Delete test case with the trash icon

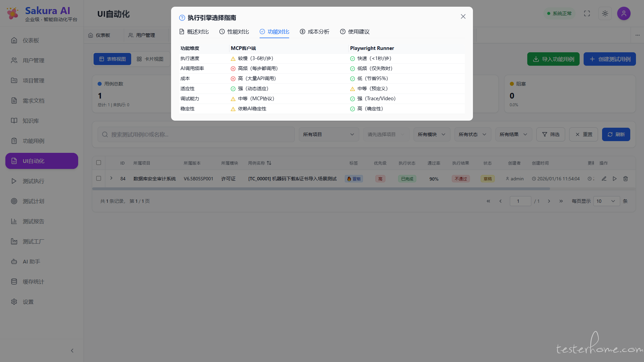point(626,179)
